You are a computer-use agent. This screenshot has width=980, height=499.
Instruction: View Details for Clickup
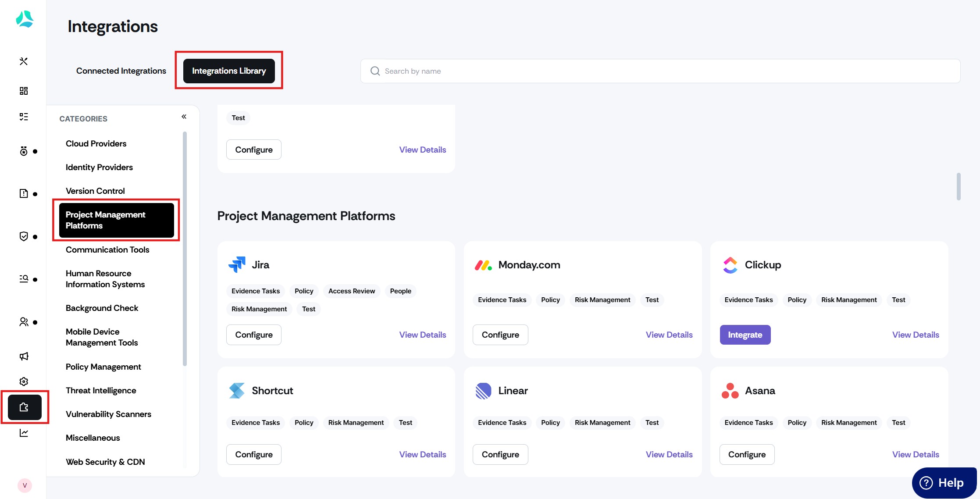click(x=916, y=335)
